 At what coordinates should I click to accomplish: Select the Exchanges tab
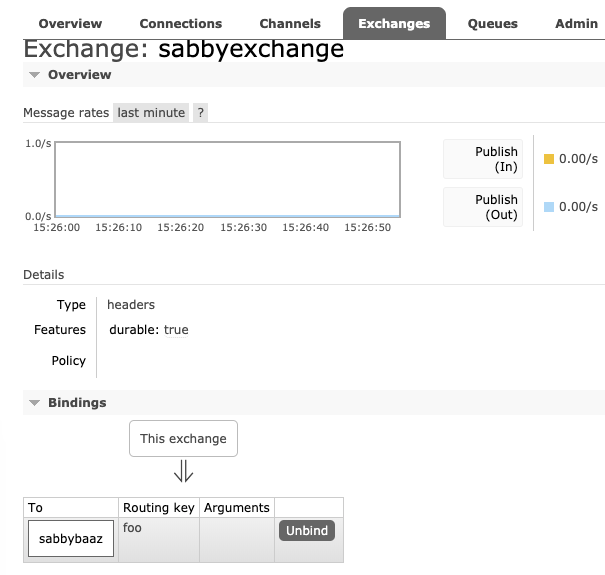394,24
